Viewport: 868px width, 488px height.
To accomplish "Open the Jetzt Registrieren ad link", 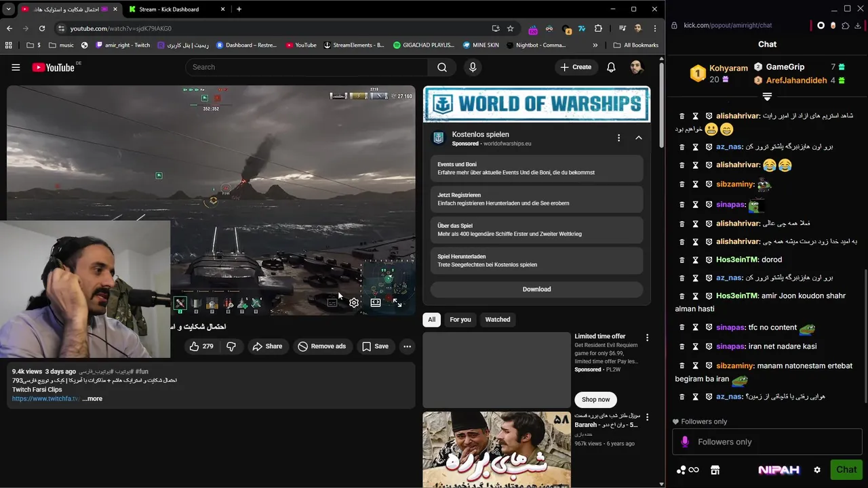I will tap(536, 199).
